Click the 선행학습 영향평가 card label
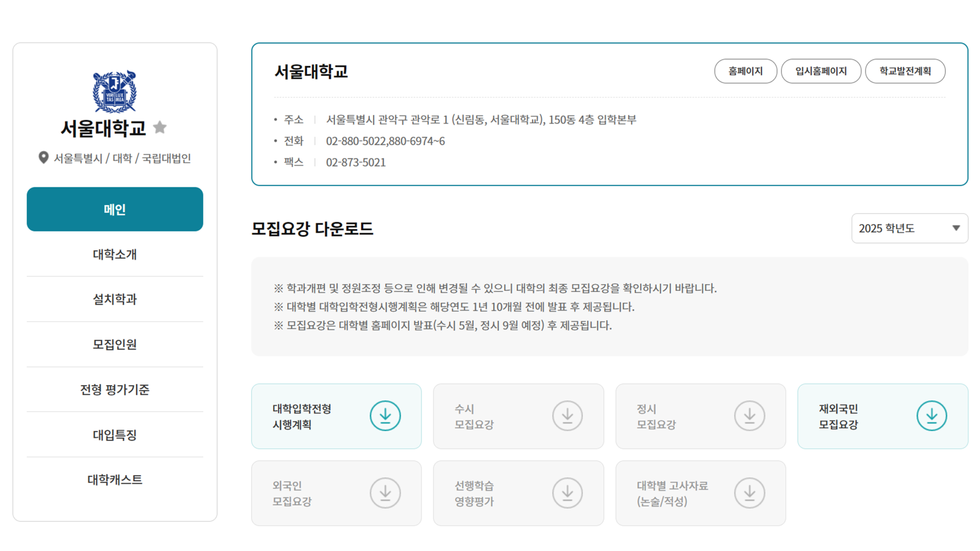 474,493
